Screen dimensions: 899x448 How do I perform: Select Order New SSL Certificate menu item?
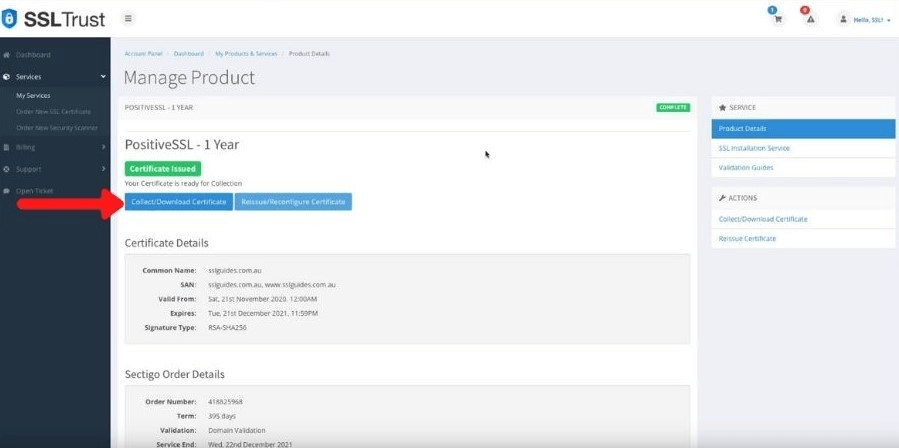pos(53,111)
